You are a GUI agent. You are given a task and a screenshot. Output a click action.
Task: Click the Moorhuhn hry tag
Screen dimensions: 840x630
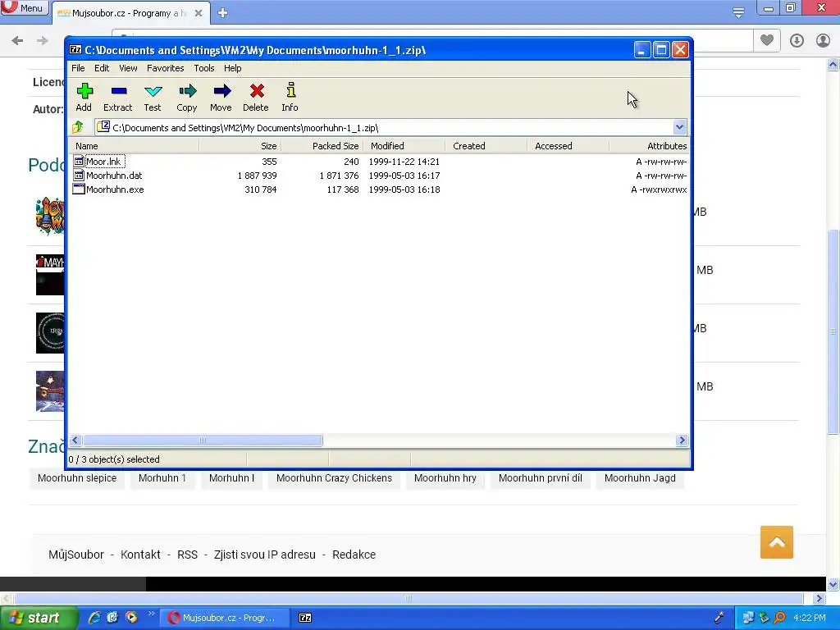(445, 478)
